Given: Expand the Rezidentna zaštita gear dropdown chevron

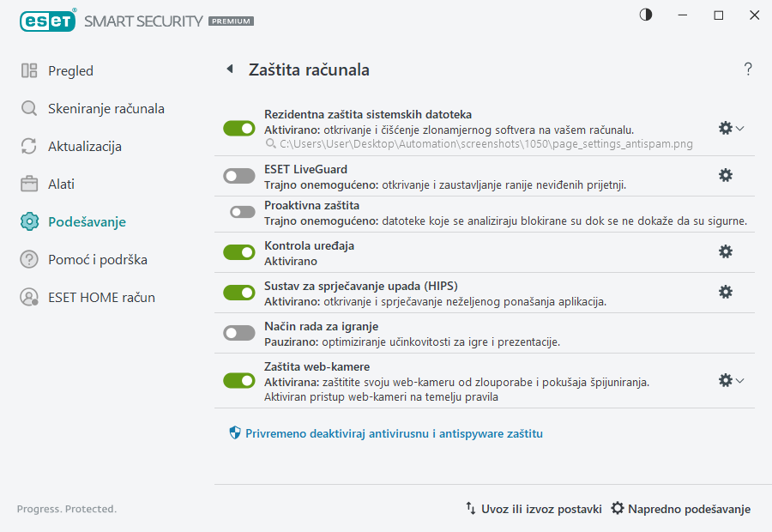Looking at the screenshot, I should pos(739,127).
